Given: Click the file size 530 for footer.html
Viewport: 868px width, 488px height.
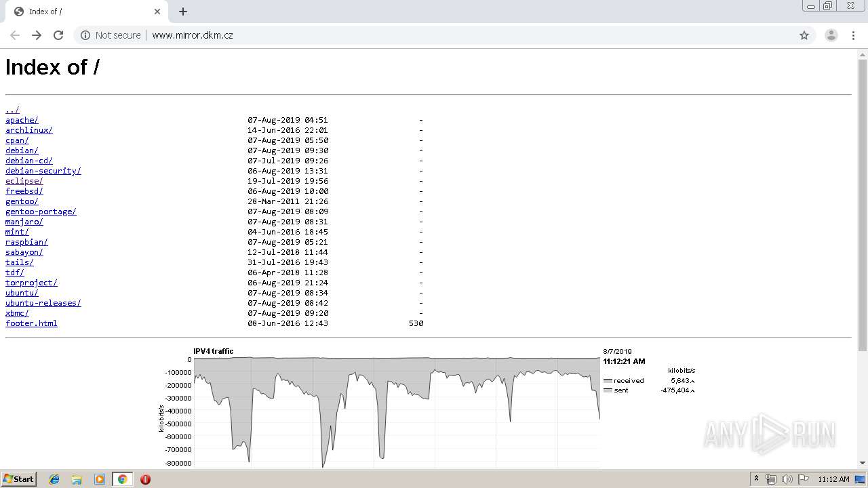Looking at the screenshot, I should point(416,323).
